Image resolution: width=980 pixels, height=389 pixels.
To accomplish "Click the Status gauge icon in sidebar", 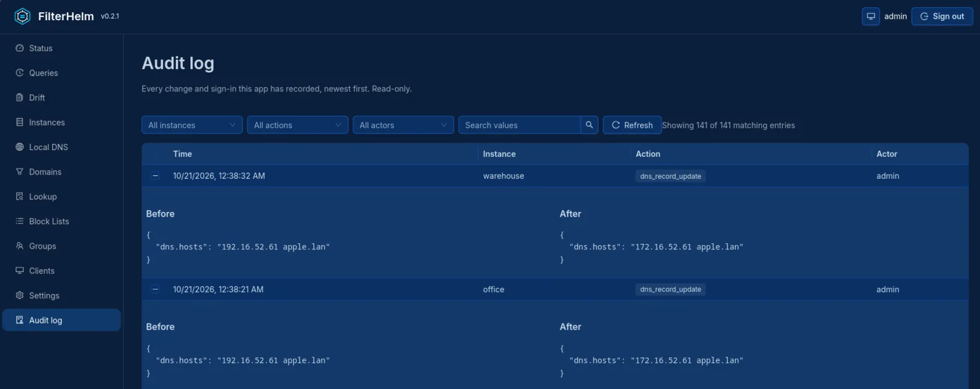I will point(20,48).
